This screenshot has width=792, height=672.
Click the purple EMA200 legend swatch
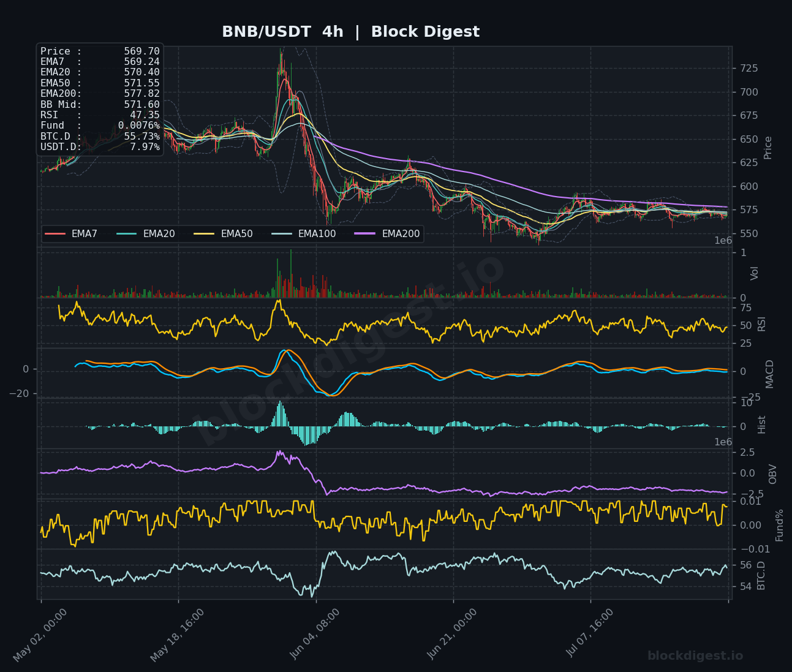[x=366, y=234]
